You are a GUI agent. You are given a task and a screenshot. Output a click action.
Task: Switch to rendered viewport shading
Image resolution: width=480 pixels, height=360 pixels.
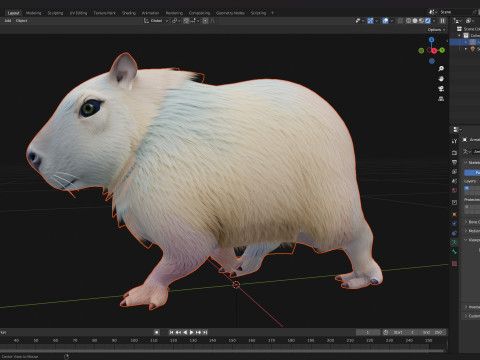click(x=428, y=21)
